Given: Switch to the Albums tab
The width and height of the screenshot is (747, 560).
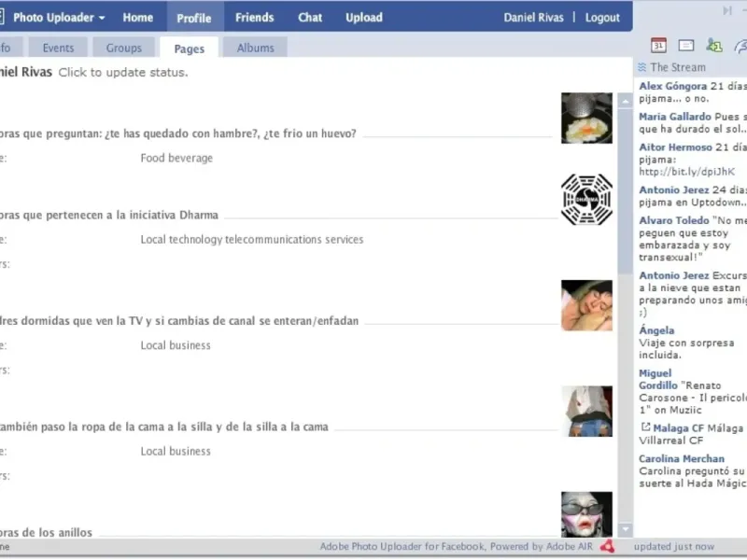Looking at the screenshot, I should coord(255,48).
